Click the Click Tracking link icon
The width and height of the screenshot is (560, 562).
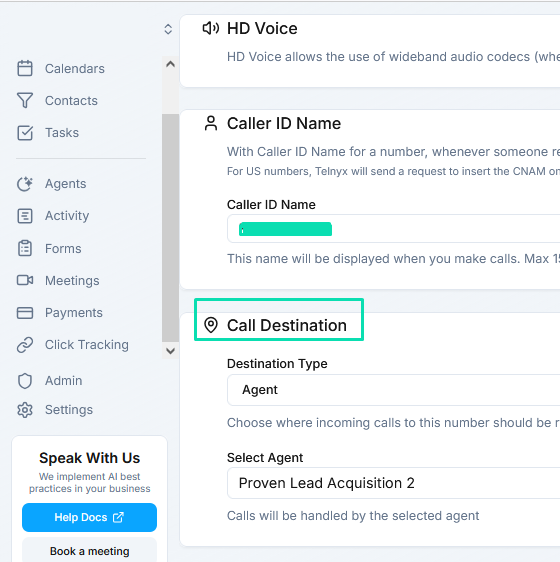click(25, 345)
